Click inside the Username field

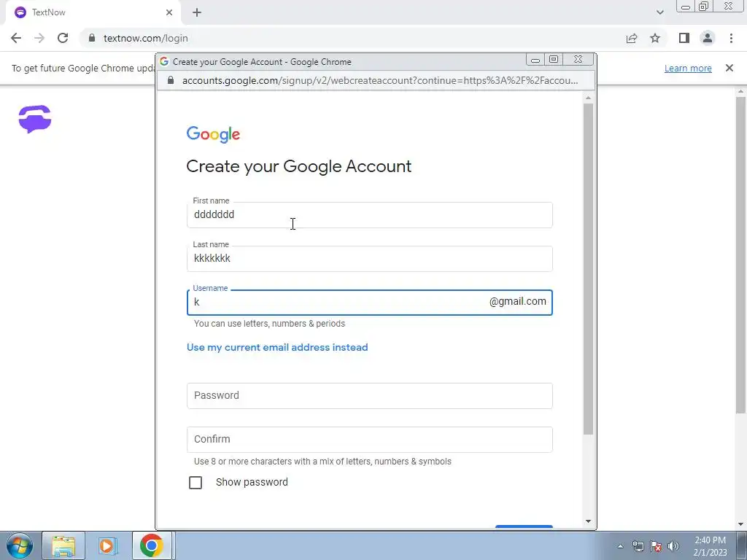[x=370, y=303]
